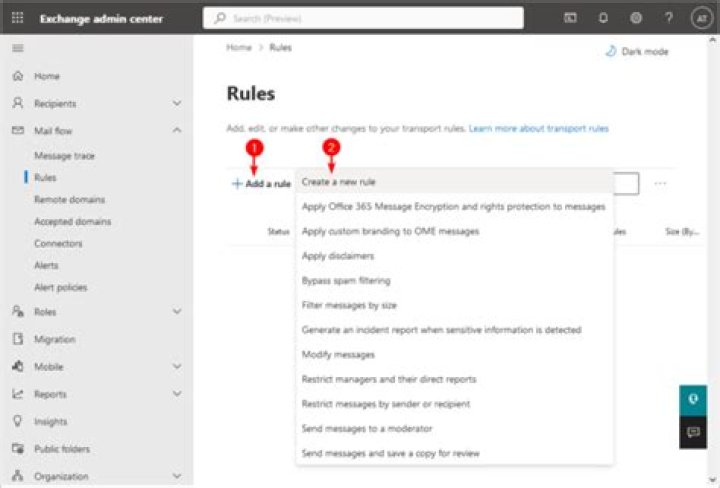Toggle Dark mode
Screen dimensions: 720x488
point(637,51)
